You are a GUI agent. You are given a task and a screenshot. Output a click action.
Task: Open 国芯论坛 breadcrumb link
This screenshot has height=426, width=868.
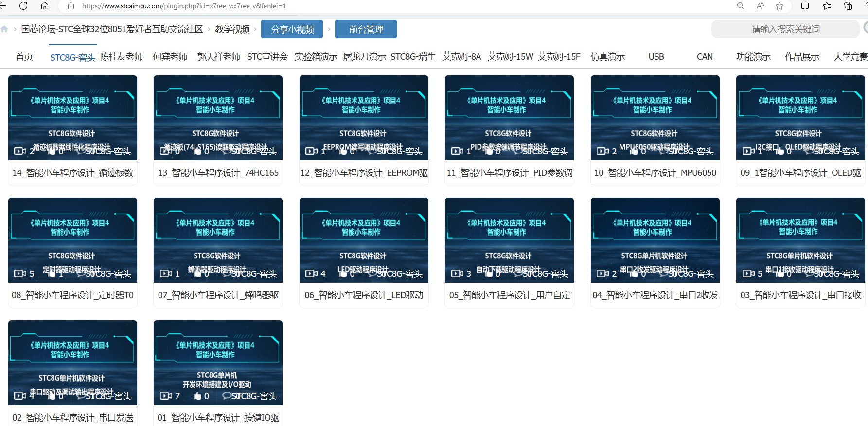[x=112, y=29]
